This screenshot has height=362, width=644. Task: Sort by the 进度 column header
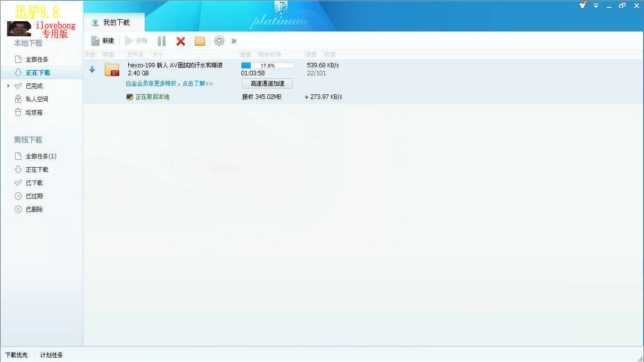point(245,55)
